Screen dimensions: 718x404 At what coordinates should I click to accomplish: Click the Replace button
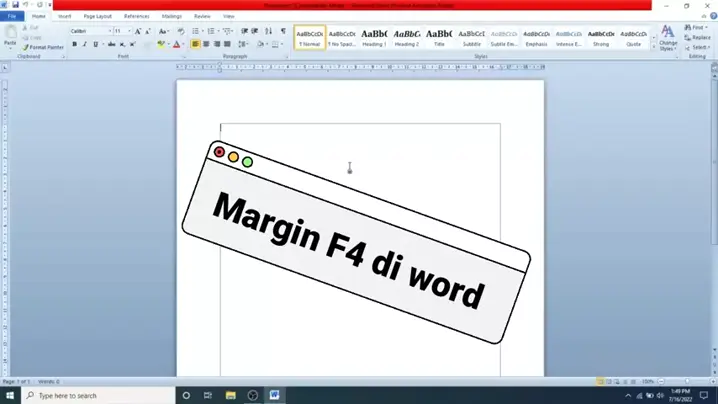pos(701,37)
